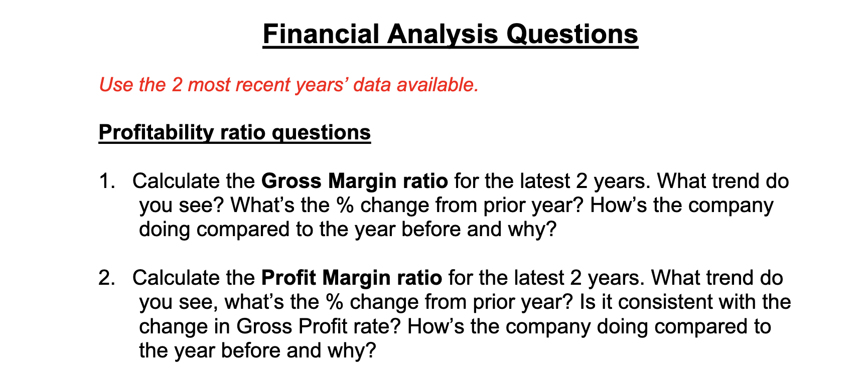Image resolution: width=868 pixels, height=375 pixels.
Task: Click the red italic instruction line
Action: click(x=288, y=84)
